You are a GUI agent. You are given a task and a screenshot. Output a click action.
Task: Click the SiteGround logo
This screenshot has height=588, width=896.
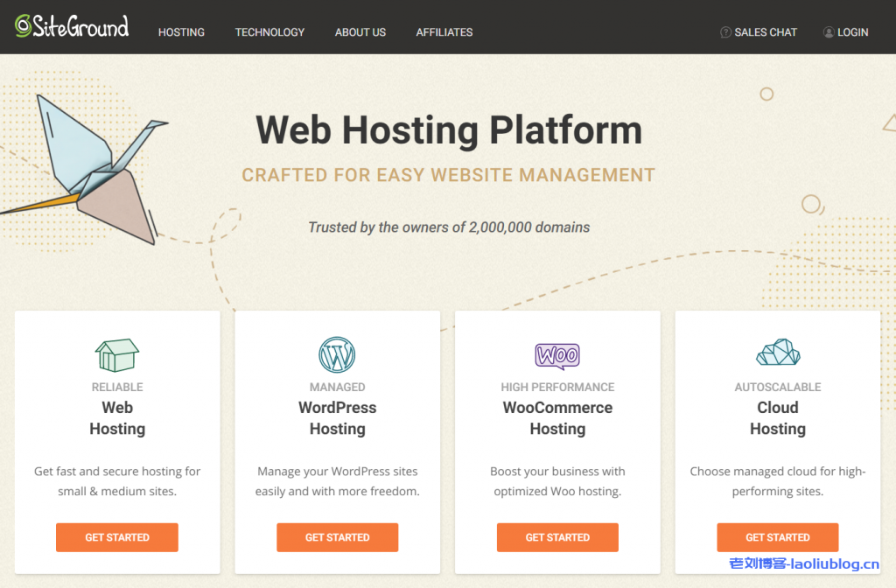click(x=72, y=26)
